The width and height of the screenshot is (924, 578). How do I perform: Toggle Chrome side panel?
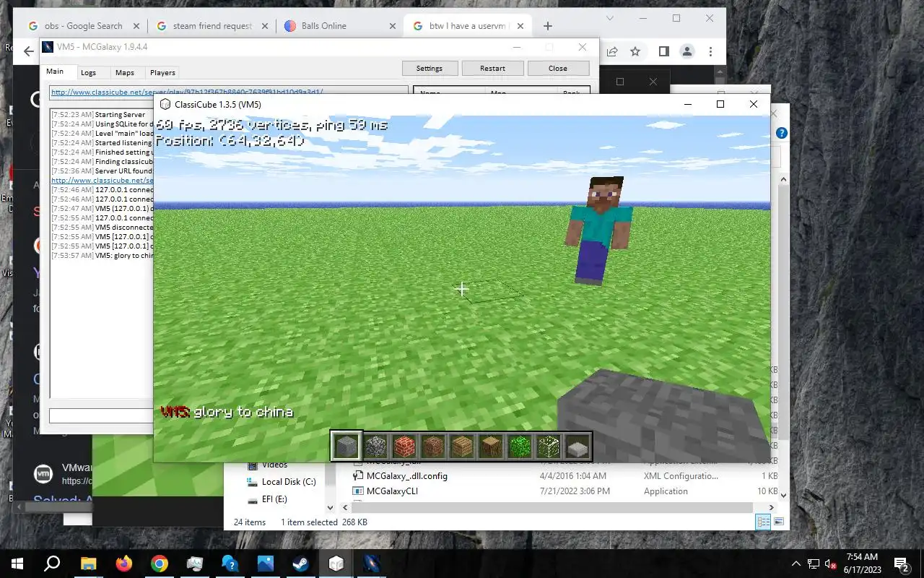663,51
